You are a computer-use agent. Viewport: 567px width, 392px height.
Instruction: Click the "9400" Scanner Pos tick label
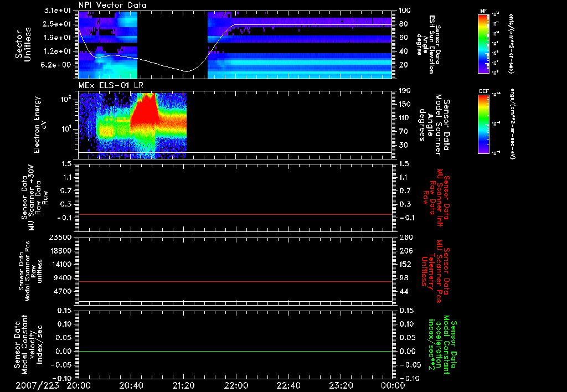point(62,278)
